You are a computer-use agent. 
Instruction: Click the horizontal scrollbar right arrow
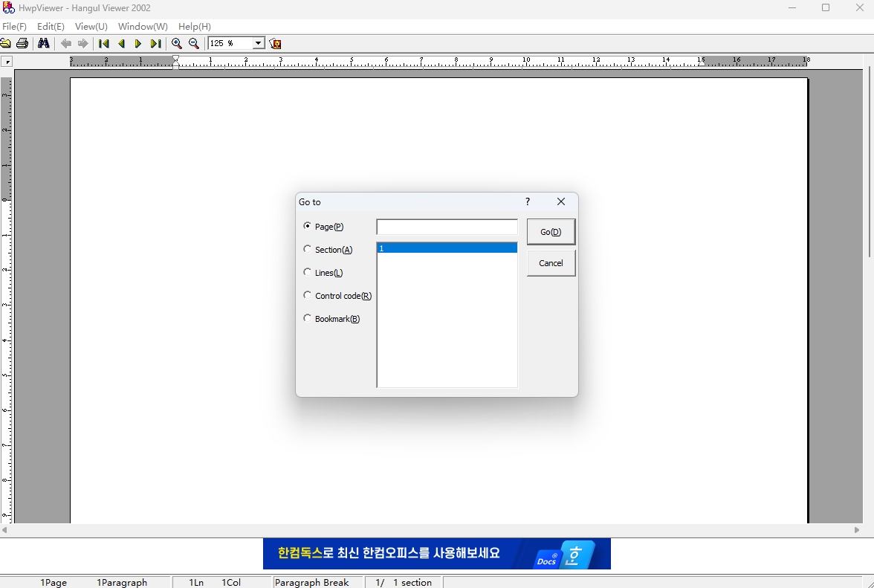click(857, 529)
